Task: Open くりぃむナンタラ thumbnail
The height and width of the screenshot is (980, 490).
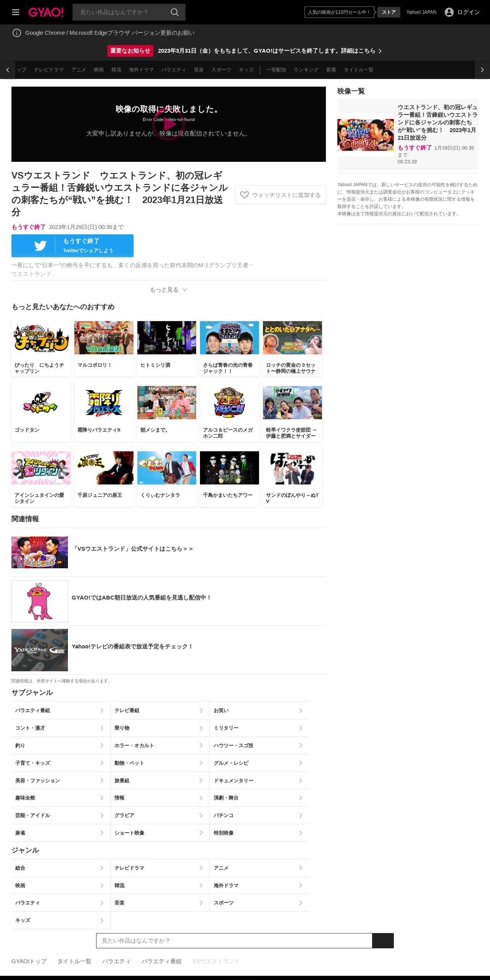Action: (167, 468)
